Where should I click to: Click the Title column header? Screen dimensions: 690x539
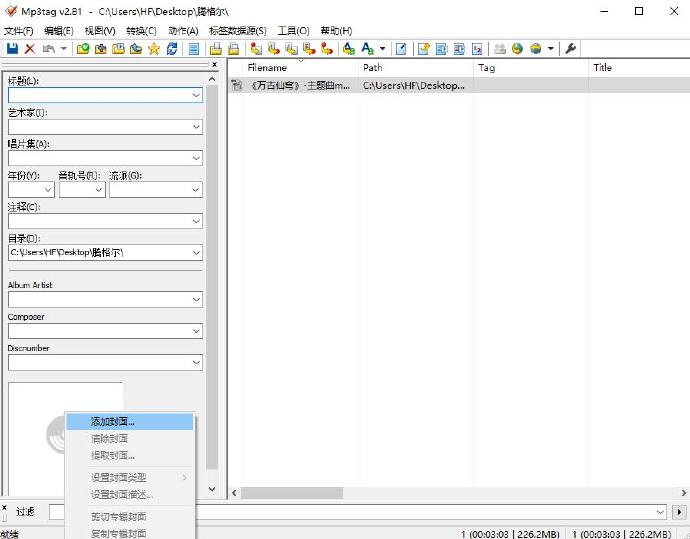[x=603, y=68]
